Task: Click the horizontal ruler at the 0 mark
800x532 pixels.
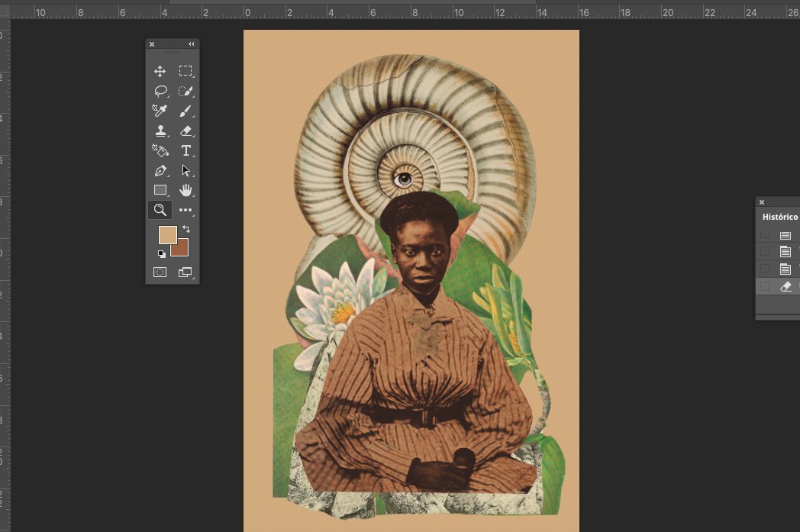Action: click(247, 12)
